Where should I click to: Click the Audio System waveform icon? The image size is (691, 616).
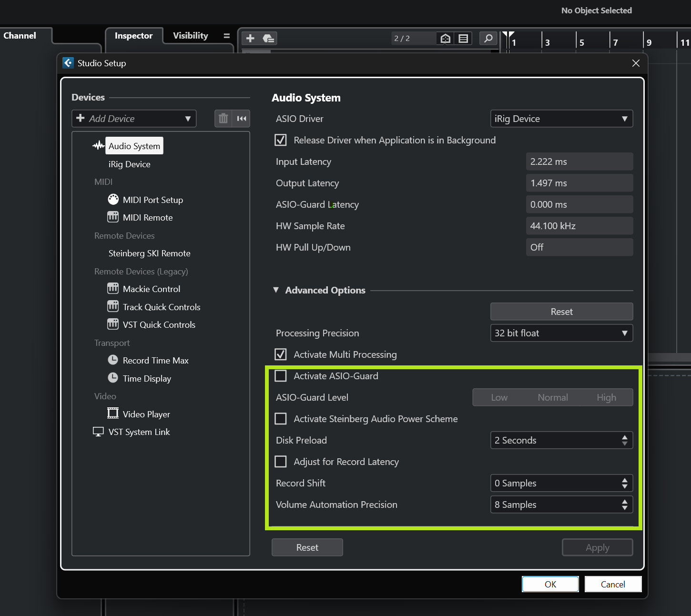[98, 146]
